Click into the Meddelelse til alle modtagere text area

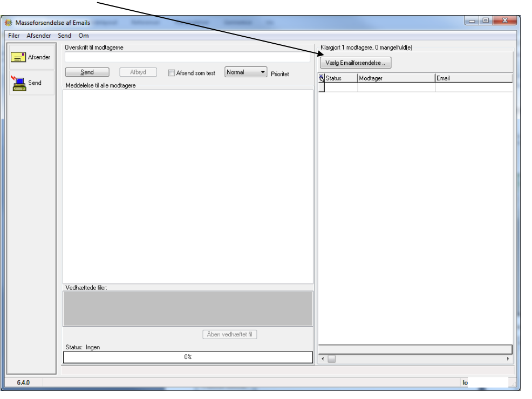pos(188,187)
